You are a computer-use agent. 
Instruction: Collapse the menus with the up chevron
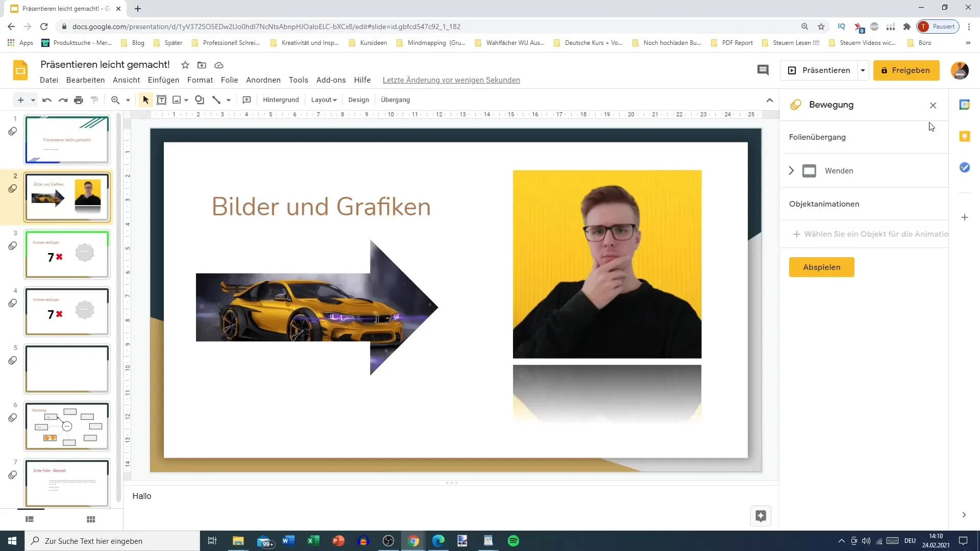click(770, 100)
